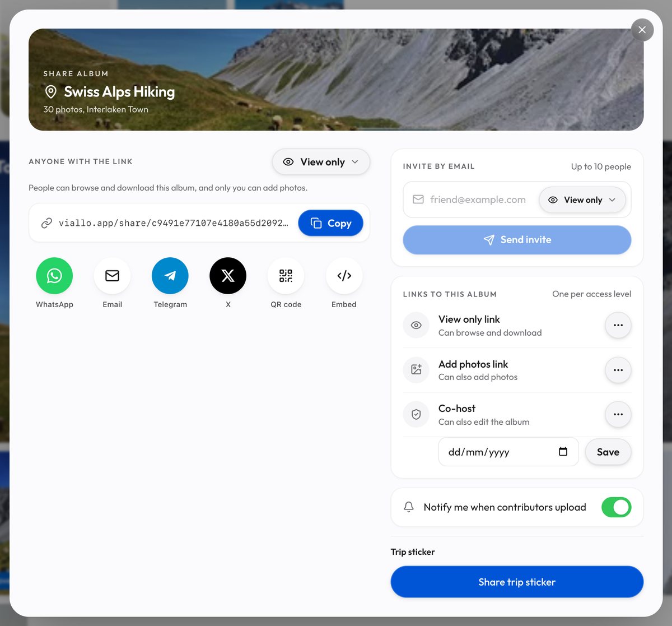Click the calendar icon in date field
This screenshot has height=626, width=672.
coord(563,452)
